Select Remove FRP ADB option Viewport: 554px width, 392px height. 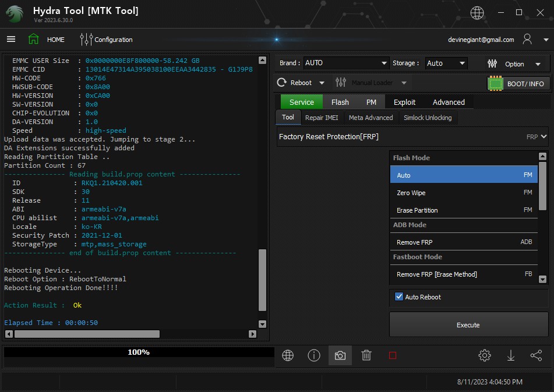pyautogui.click(x=464, y=242)
